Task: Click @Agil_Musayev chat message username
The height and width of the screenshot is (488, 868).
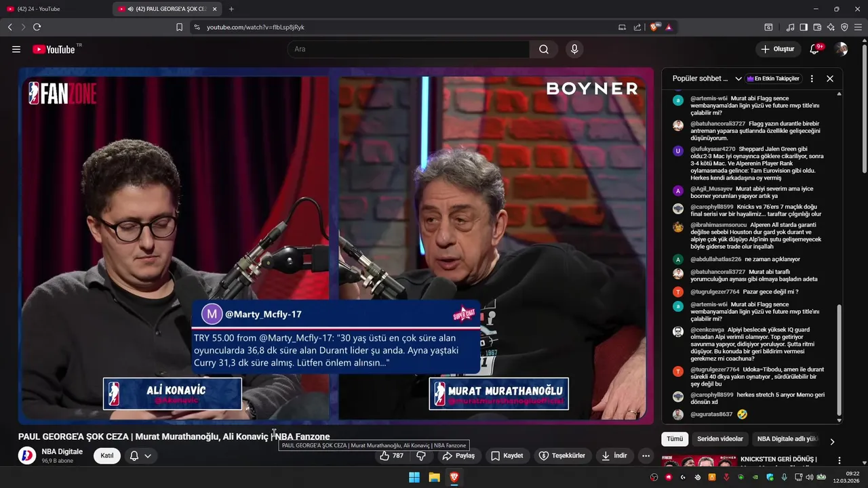Action: pos(711,189)
